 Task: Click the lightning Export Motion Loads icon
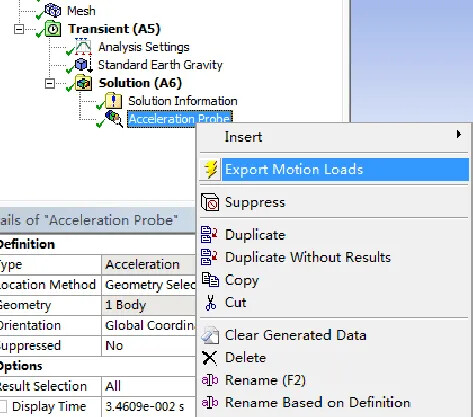[x=211, y=169]
